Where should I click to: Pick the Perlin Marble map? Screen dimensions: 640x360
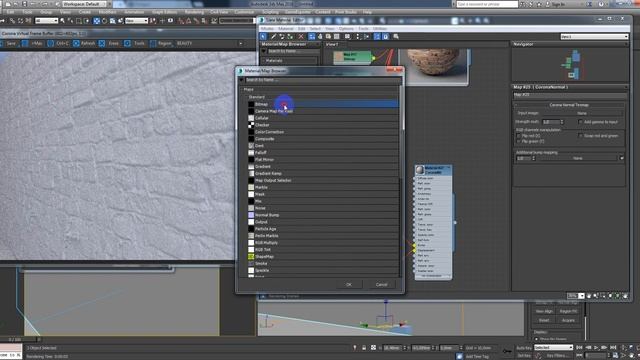tap(322, 236)
